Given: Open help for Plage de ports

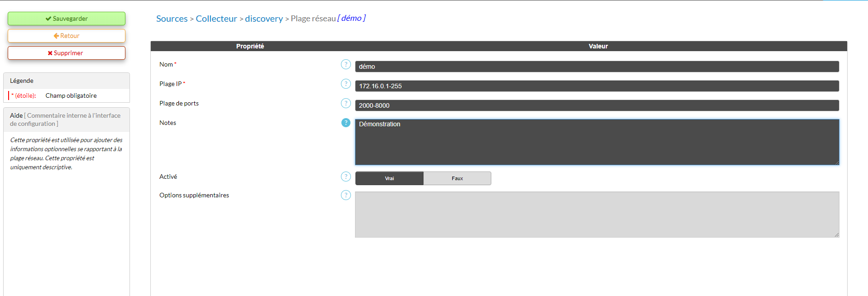Looking at the screenshot, I should coord(345,103).
